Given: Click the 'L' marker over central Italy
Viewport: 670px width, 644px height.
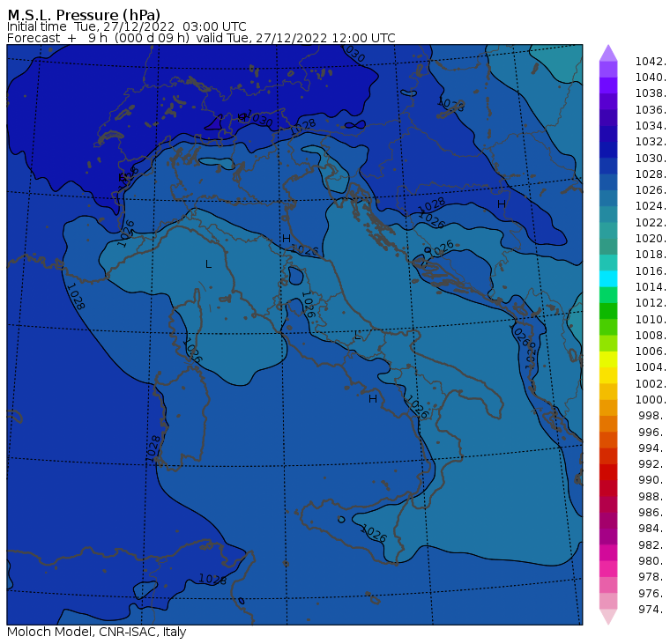Looking at the screenshot, I should [x=358, y=336].
